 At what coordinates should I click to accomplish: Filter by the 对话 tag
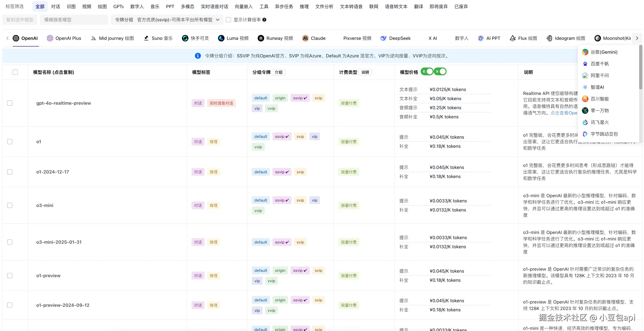pyautogui.click(x=56, y=7)
